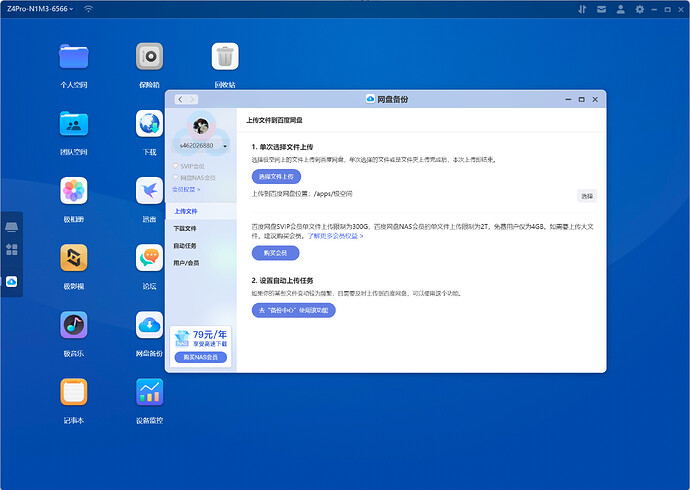This screenshot has height=490, width=690.
Task: Open the 极音乐 music app
Action: click(74, 325)
